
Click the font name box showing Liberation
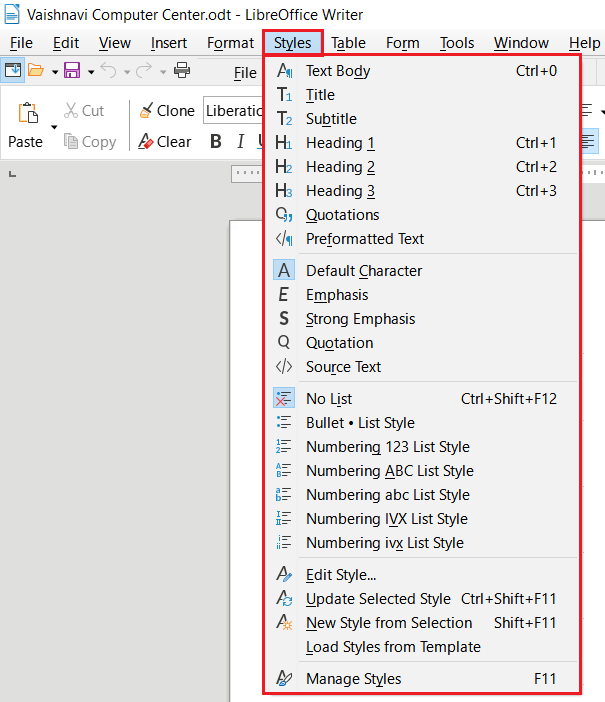[x=233, y=110]
